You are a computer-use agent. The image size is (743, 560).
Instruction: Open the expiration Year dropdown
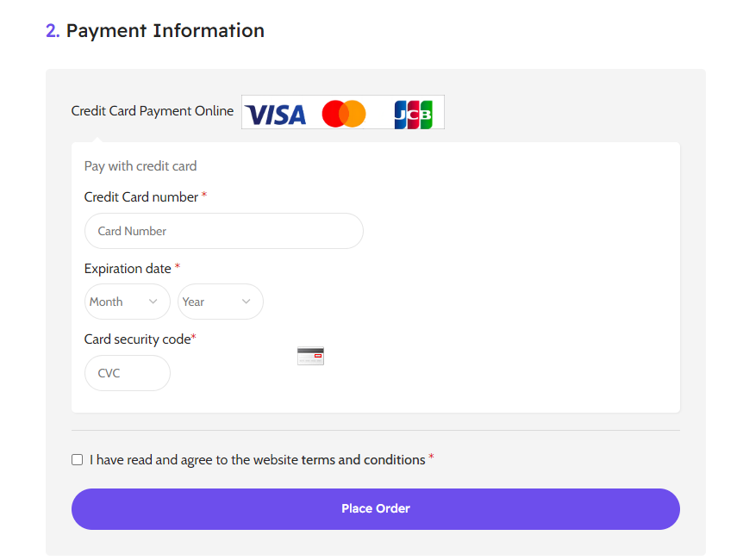coord(220,302)
